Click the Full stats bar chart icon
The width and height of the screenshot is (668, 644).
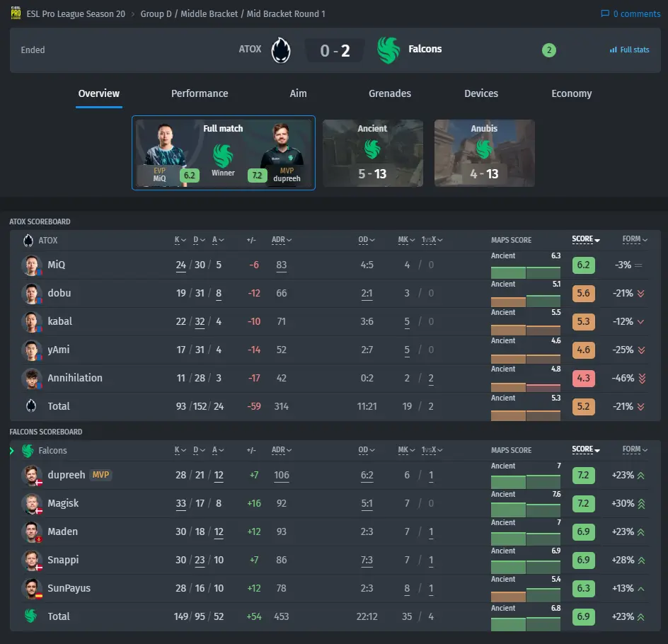pos(613,50)
